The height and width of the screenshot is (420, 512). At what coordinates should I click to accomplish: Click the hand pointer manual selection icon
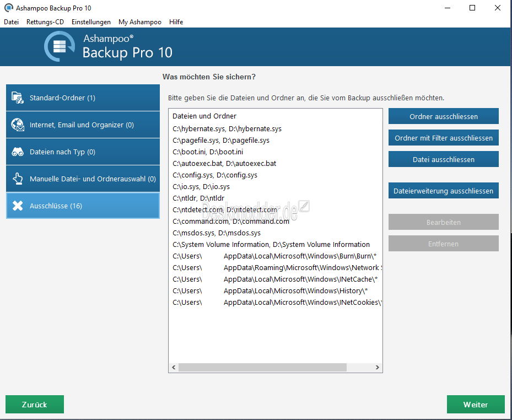pos(18,179)
